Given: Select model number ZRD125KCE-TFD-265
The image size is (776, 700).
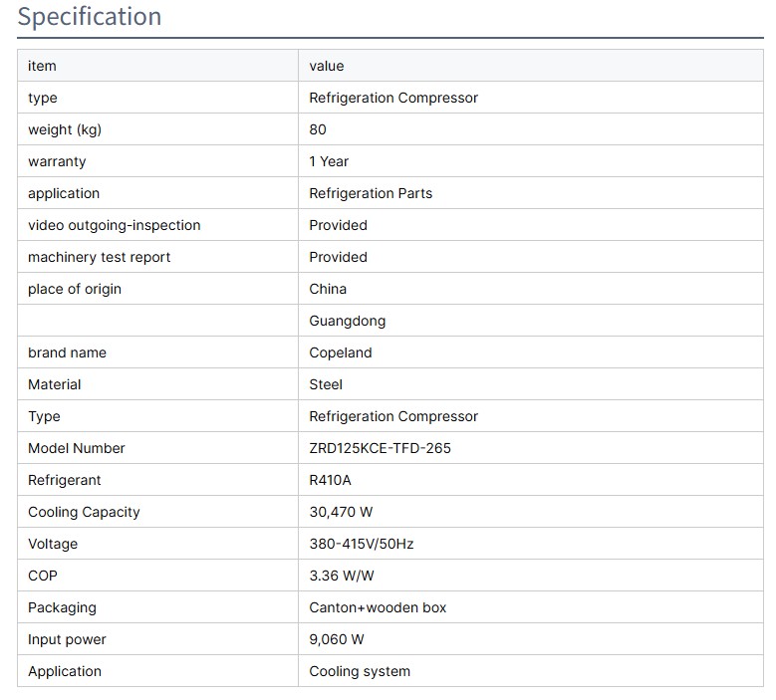Looking at the screenshot, I should (381, 448).
